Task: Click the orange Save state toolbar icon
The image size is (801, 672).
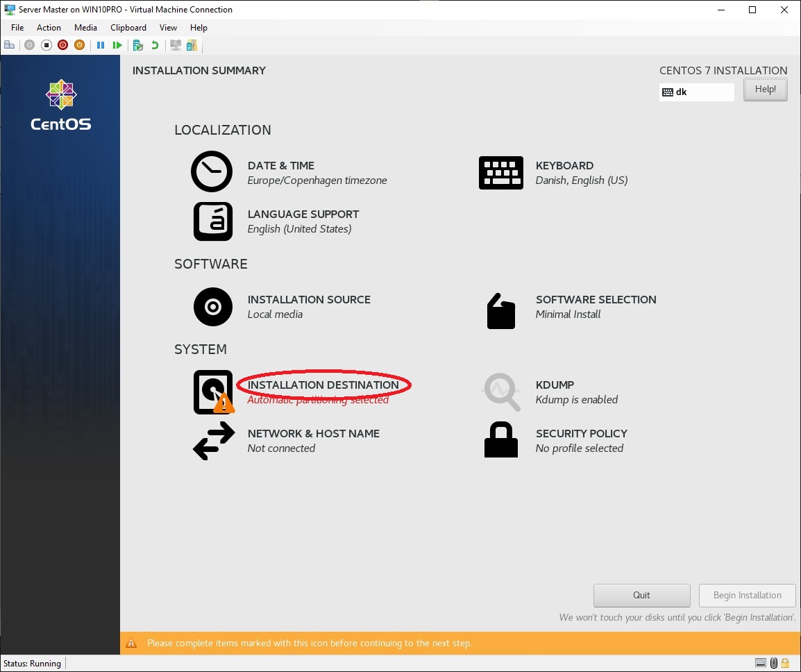Action: click(79, 45)
